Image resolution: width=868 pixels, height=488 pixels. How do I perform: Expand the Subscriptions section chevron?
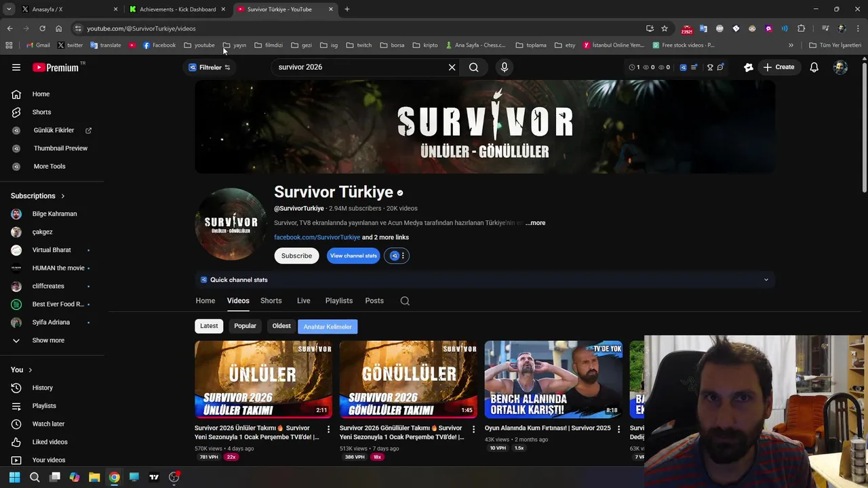pyautogui.click(x=63, y=196)
